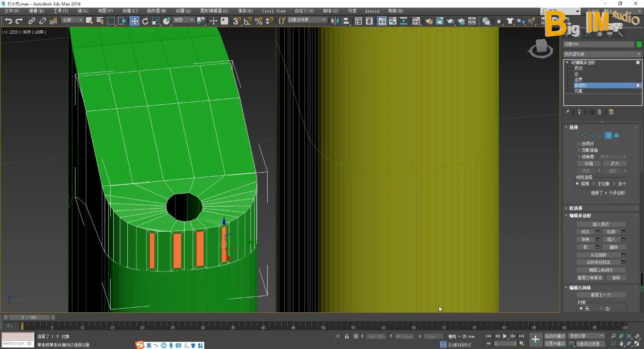The image size is (644, 349).
Task: Click the Undo arrow in the main toolbar
Action: 9,21
